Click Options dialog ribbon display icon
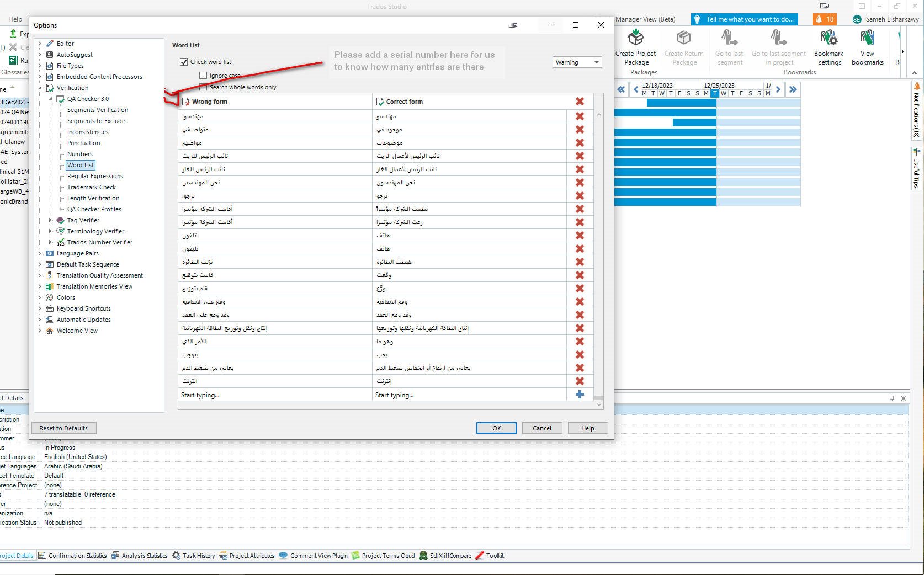The width and height of the screenshot is (924, 575). [x=513, y=25]
